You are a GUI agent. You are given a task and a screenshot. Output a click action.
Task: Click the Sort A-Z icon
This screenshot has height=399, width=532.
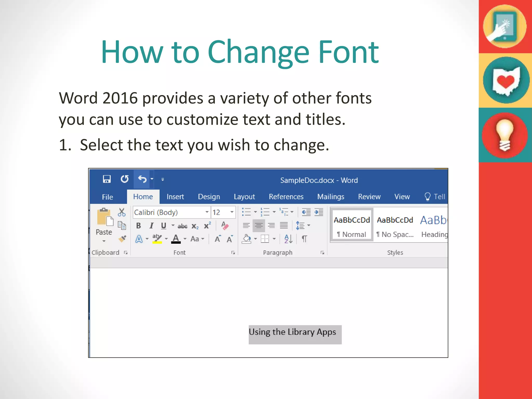pyautogui.click(x=288, y=239)
